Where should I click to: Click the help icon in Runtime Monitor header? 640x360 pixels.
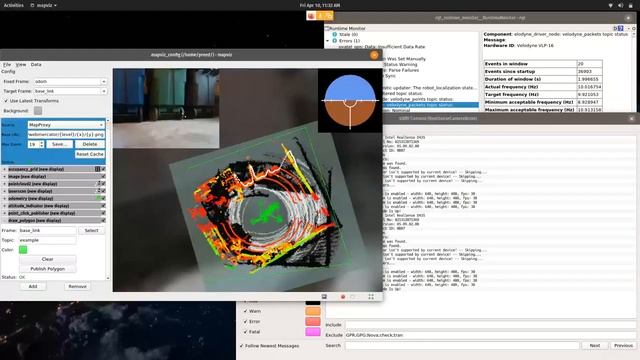click(620, 28)
